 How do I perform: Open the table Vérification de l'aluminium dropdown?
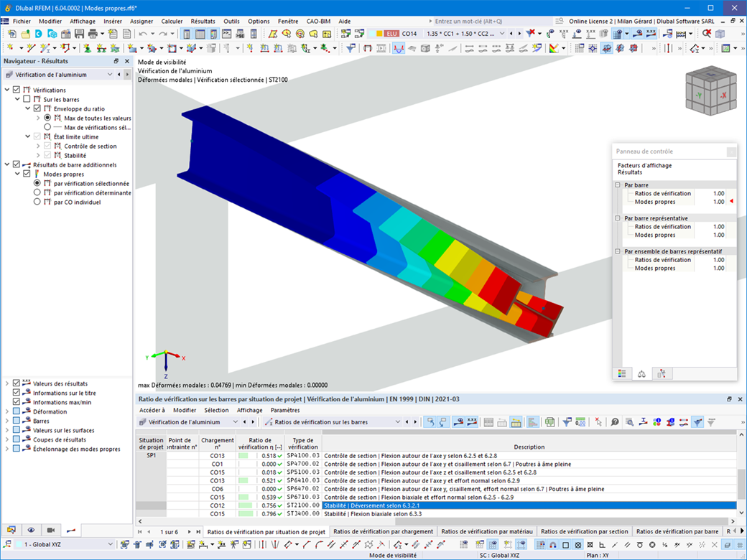[x=235, y=422]
